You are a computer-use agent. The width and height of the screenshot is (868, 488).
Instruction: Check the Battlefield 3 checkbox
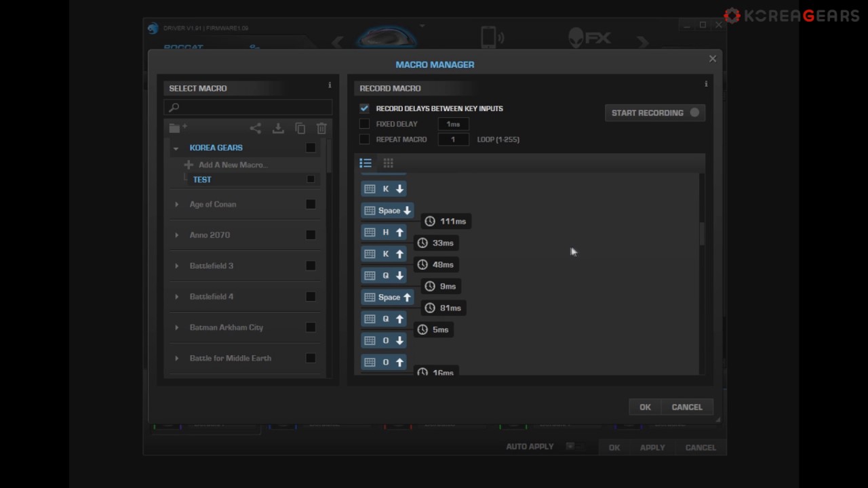[x=311, y=266]
